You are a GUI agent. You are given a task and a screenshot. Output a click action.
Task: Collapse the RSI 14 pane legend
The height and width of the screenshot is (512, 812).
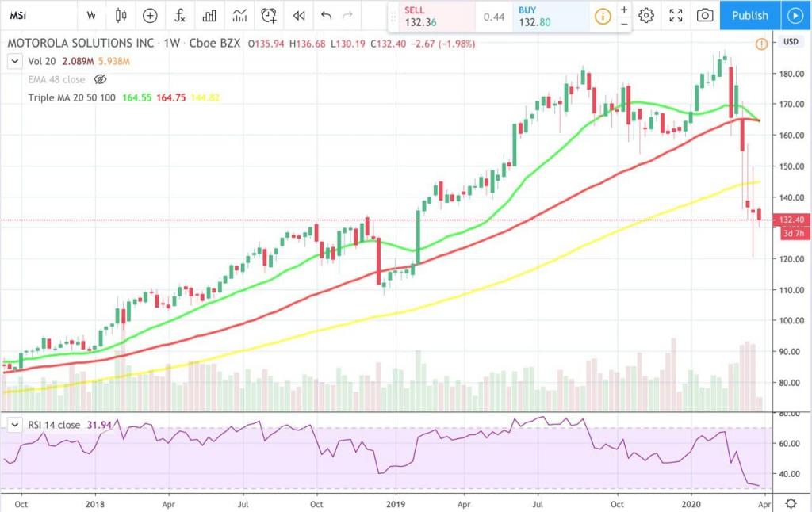13,425
